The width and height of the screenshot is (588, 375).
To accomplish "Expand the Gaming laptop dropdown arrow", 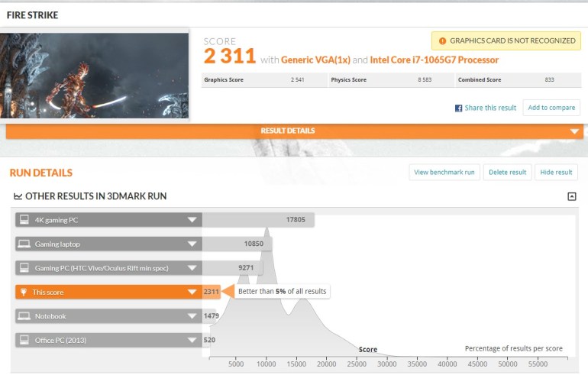I will (x=192, y=244).
